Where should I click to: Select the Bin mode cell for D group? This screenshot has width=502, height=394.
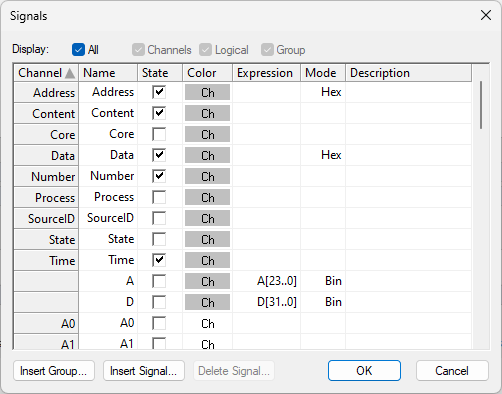[323, 302]
